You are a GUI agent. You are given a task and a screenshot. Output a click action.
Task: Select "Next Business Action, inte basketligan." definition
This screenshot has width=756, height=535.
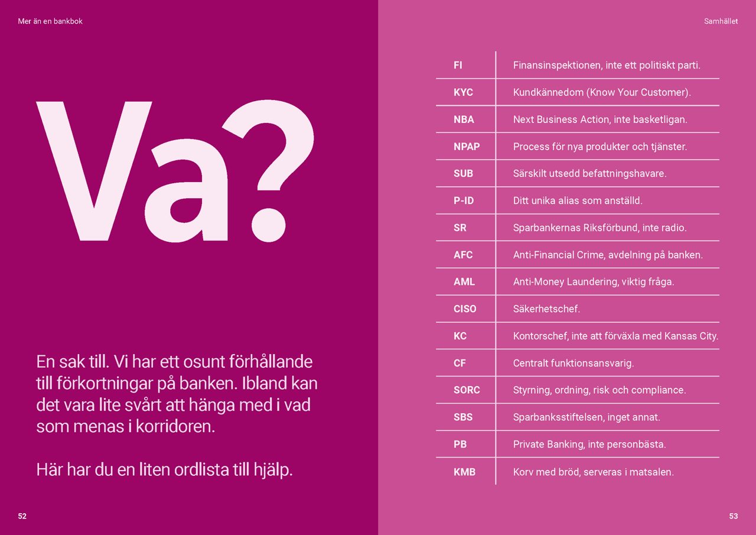[600, 119]
